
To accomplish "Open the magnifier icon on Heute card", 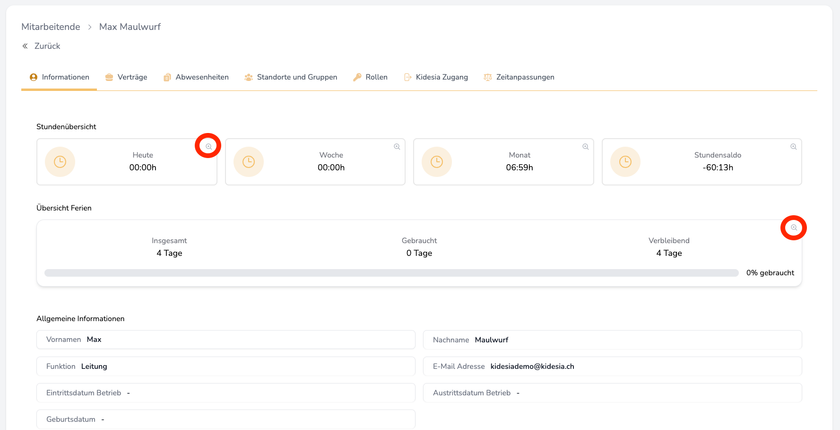I will pyautogui.click(x=208, y=146).
